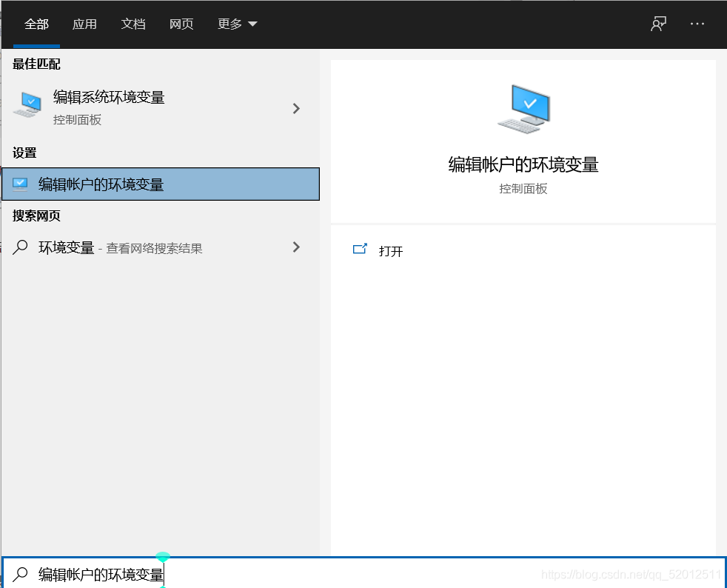Click the search box magnifier icon
This screenshot has width=727, height=588.
tap(21, 574)
